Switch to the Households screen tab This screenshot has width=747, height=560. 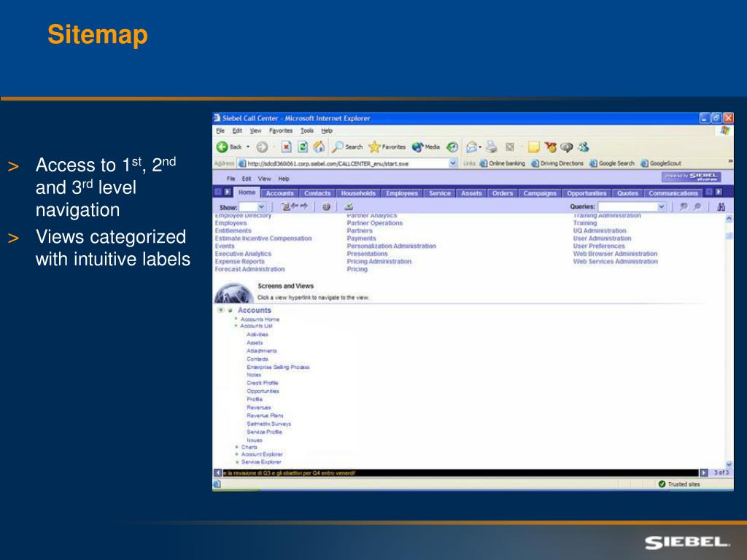pyautogui.click(x=358, y=192)
